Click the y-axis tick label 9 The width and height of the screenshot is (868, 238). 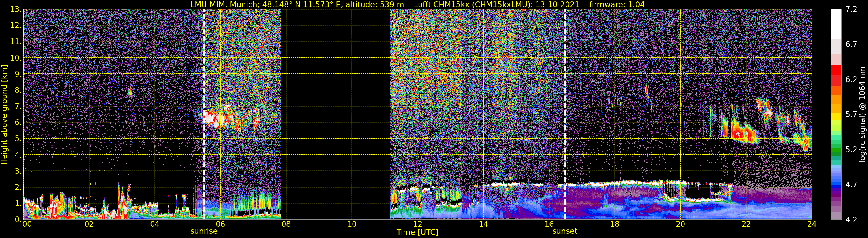(18, 74)
